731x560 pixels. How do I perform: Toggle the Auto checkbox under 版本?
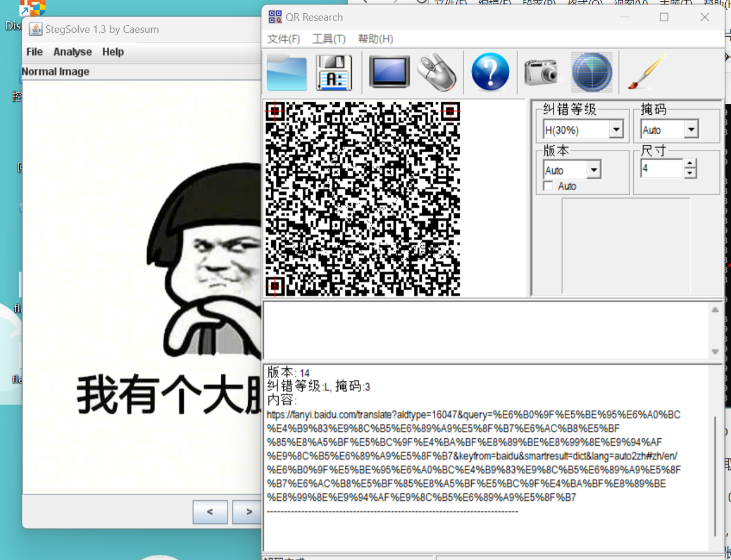[548, 186]
